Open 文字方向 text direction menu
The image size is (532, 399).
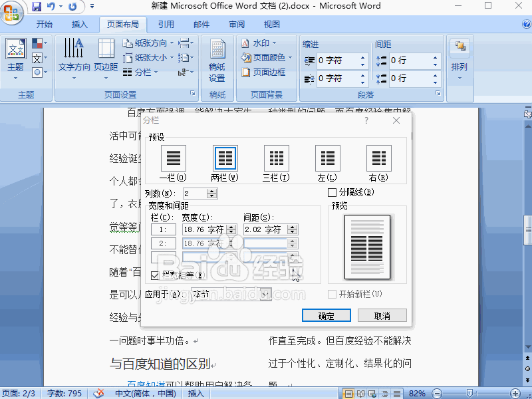[x=74, y=59]
